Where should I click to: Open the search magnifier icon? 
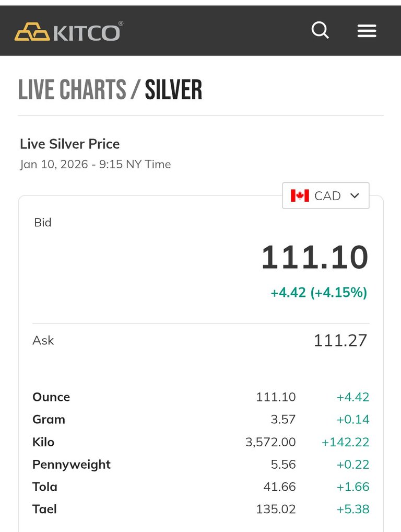(320, 31)
